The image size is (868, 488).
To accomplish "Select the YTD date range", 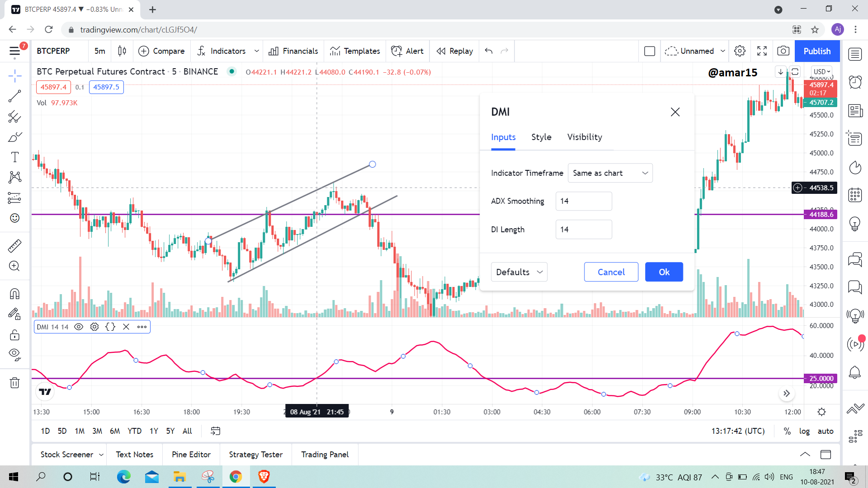I will (x=134, y=431).
